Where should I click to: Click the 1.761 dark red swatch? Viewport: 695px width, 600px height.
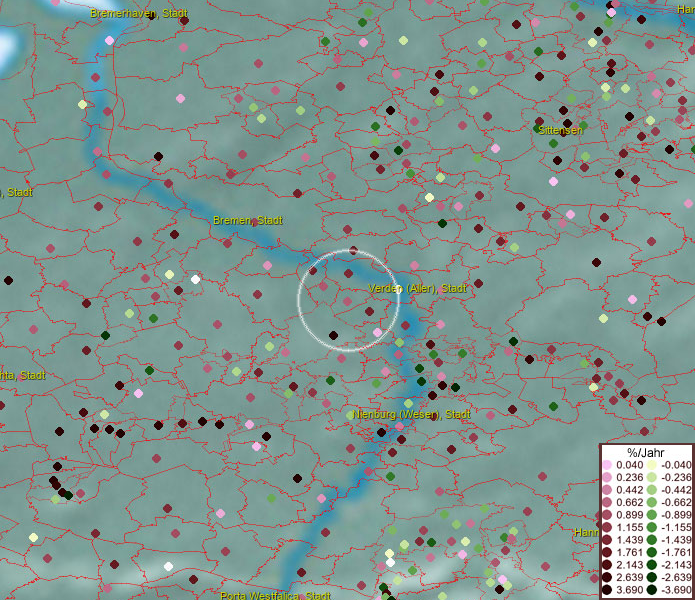coord(607,552)
